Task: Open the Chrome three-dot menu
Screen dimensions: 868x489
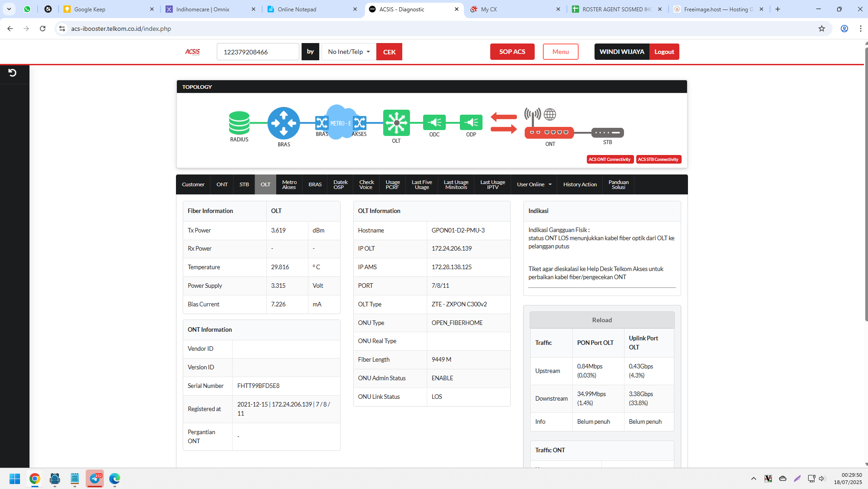Action: [x=861, y=29]
